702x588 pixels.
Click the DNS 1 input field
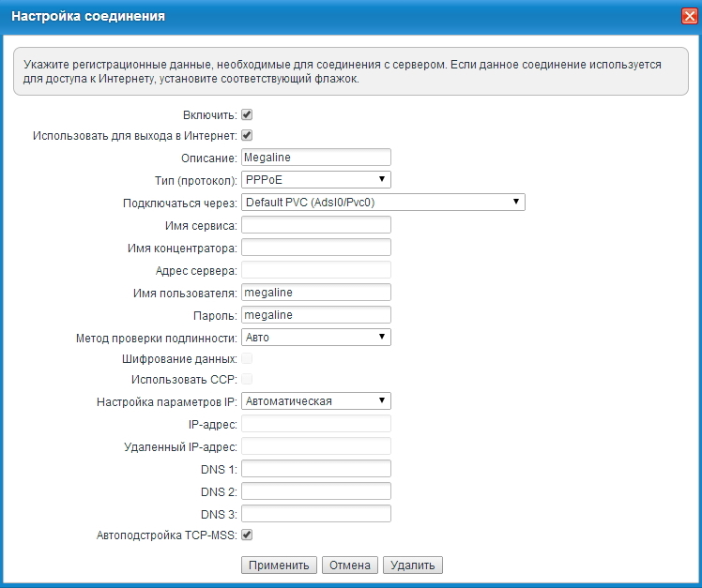tap(315, 469)
